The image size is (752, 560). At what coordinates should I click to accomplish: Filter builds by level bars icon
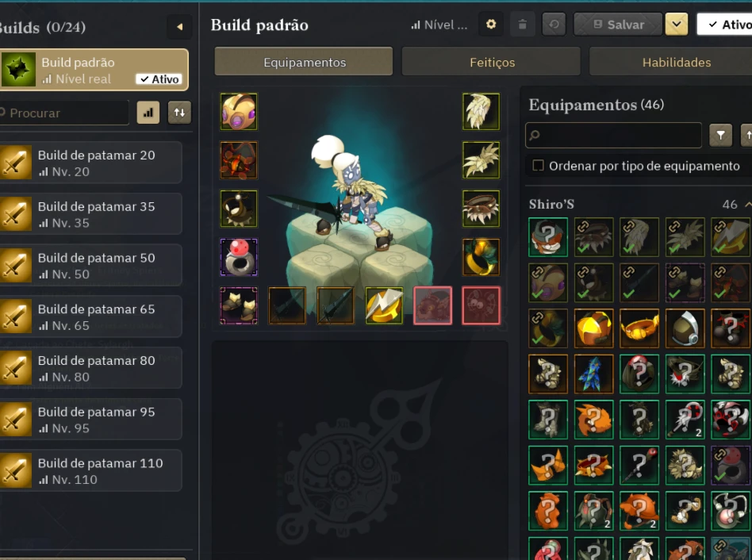(148, 113)
